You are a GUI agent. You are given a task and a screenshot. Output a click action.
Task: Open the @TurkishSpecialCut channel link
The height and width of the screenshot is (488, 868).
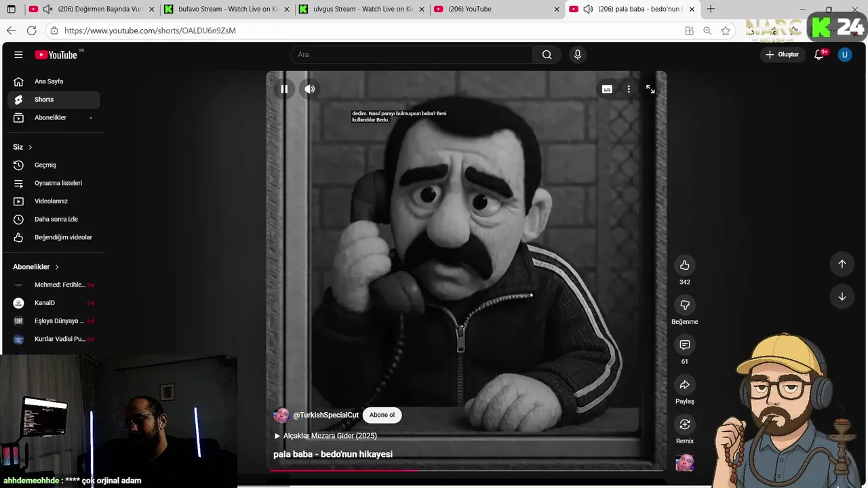point(325,415)
